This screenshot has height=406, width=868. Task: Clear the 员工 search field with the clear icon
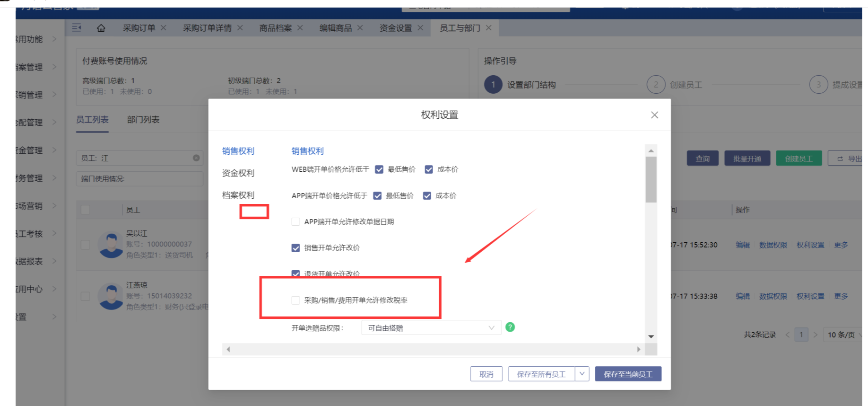click(x=196, y=158)
